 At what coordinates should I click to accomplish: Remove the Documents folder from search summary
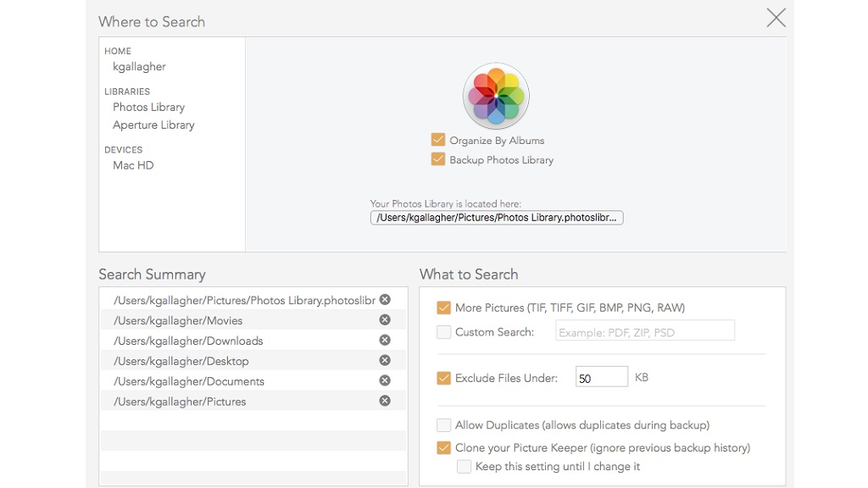click(x=385, y=380)
